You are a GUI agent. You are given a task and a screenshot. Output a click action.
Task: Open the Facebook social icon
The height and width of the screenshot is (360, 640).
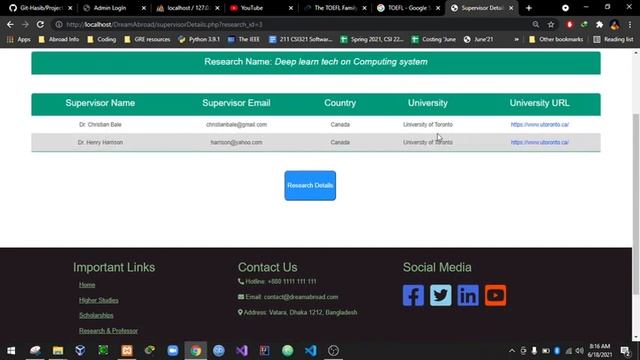pyautogui.click(x=413, y=295)
